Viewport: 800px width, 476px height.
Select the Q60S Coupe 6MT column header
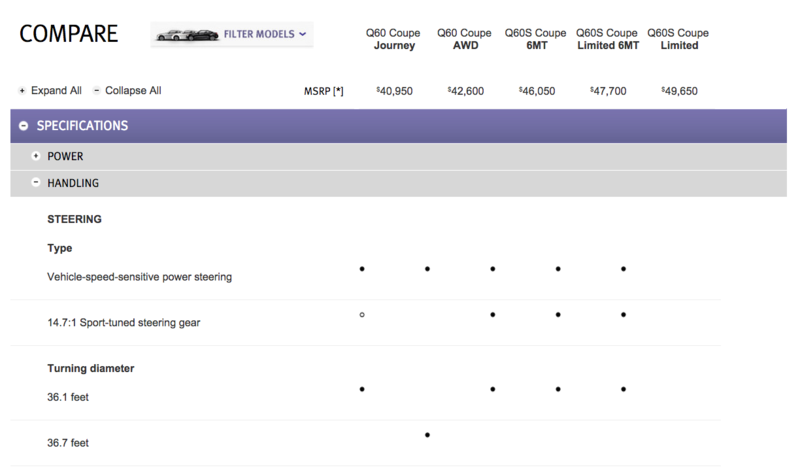[x=536, y=39]
